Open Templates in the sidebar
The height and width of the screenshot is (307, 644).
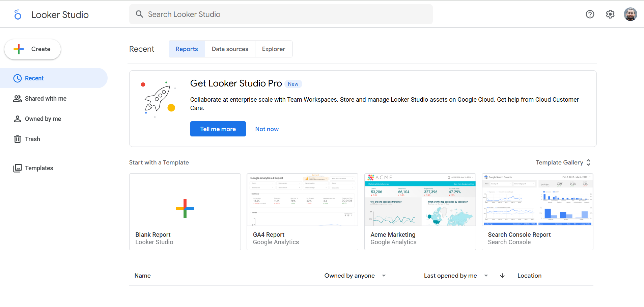coord(54,168)
